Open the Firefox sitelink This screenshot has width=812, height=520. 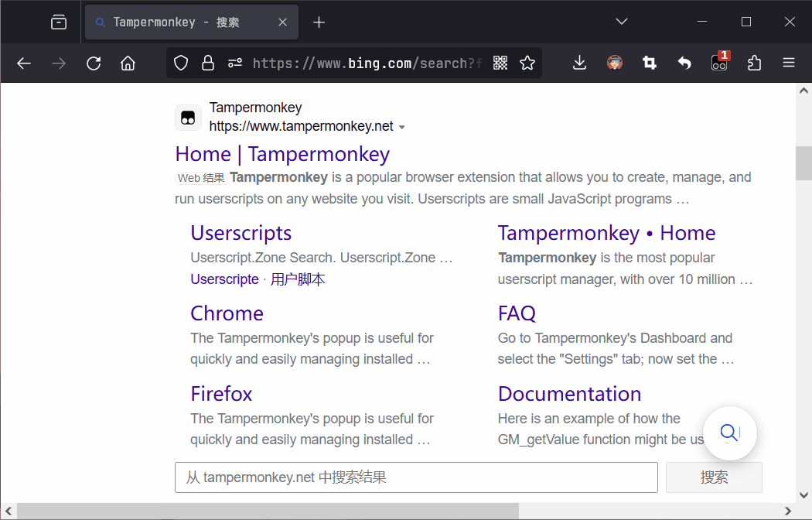pos(221,394)
